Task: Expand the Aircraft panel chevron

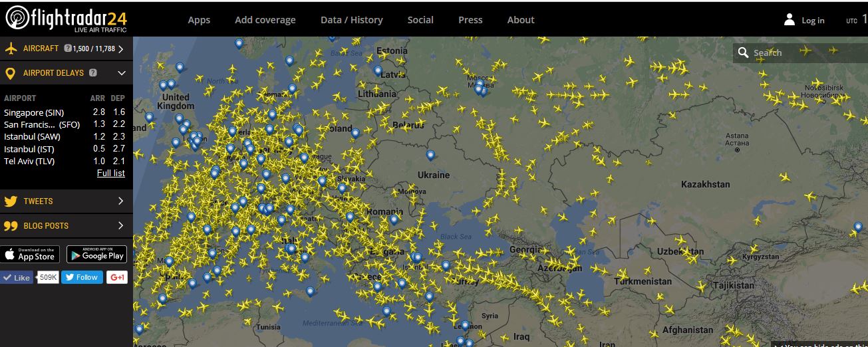Action: [x=121, y=49]
